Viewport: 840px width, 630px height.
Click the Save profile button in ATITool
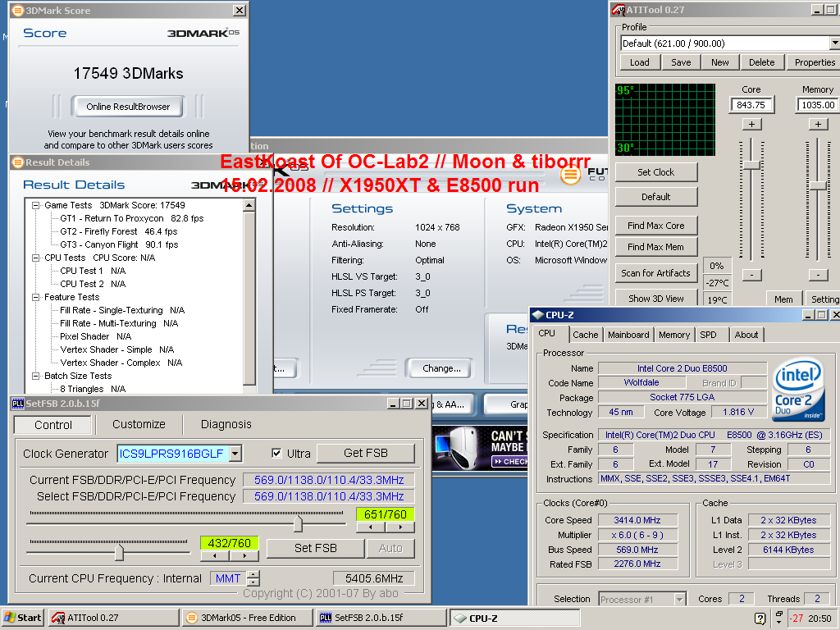681,62
